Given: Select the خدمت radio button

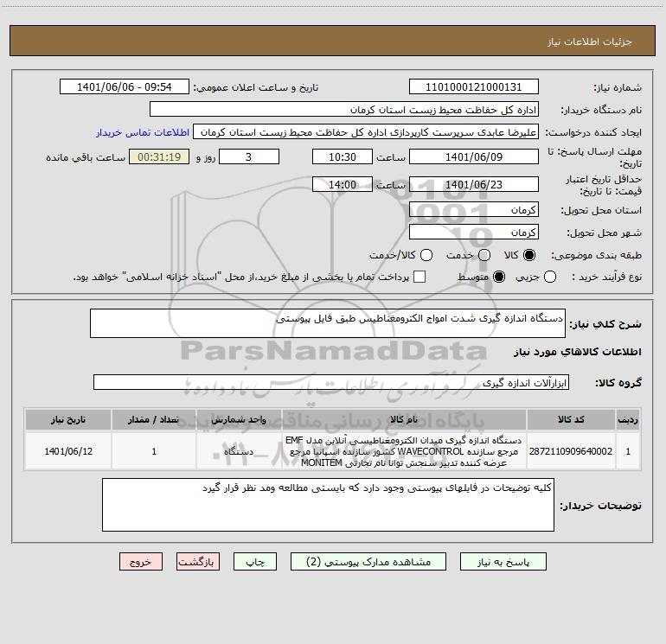Looking at the screenshot, I should (x=484, y=255).
